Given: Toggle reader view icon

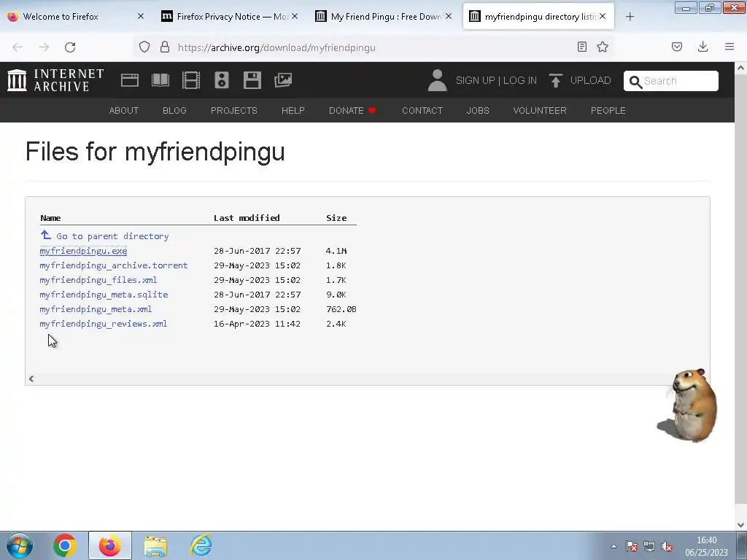Looking at the screenshot, I should [581, 47].
